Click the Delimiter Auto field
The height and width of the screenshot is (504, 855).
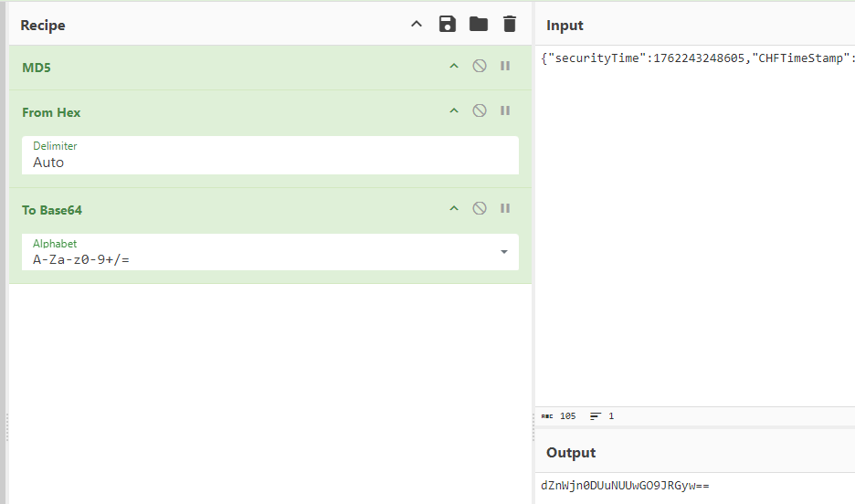pyautogui.click(x=270, y=162)
